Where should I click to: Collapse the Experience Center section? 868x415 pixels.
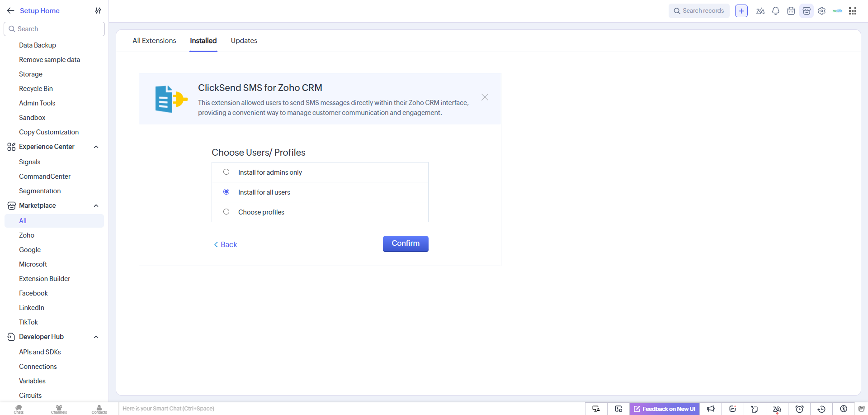[x=96, y=147]
